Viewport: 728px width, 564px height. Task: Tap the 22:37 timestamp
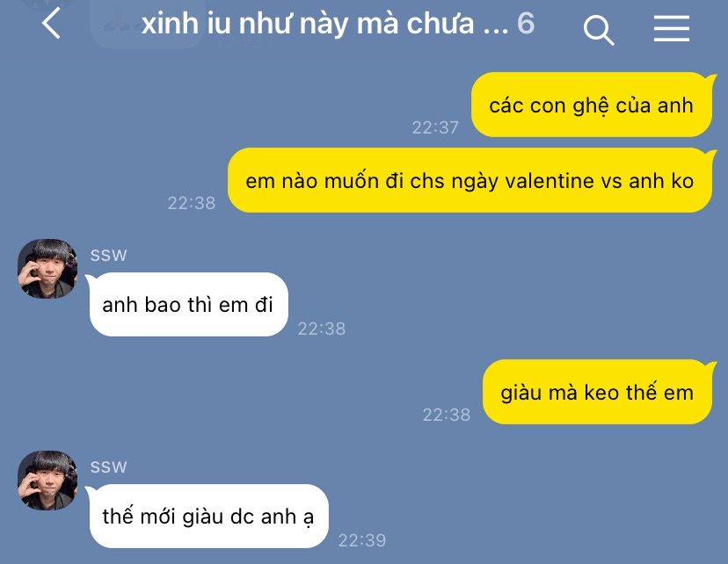pyautogui.click(x=435, y=127)
